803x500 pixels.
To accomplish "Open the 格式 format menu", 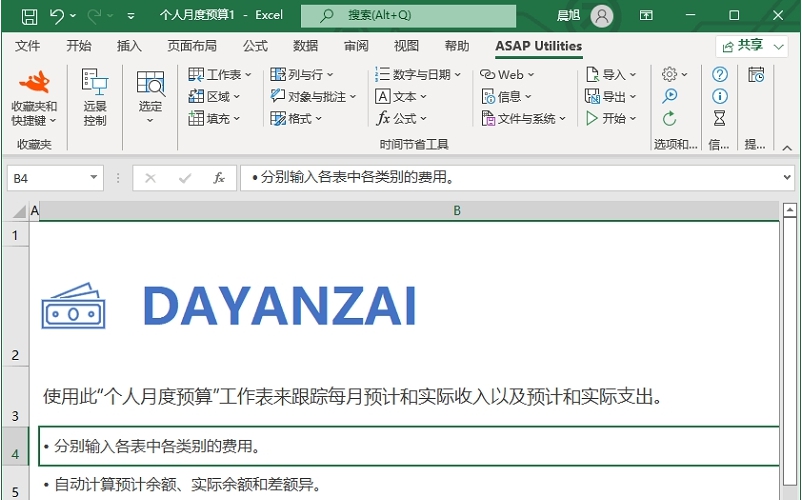I will point(296,118).
